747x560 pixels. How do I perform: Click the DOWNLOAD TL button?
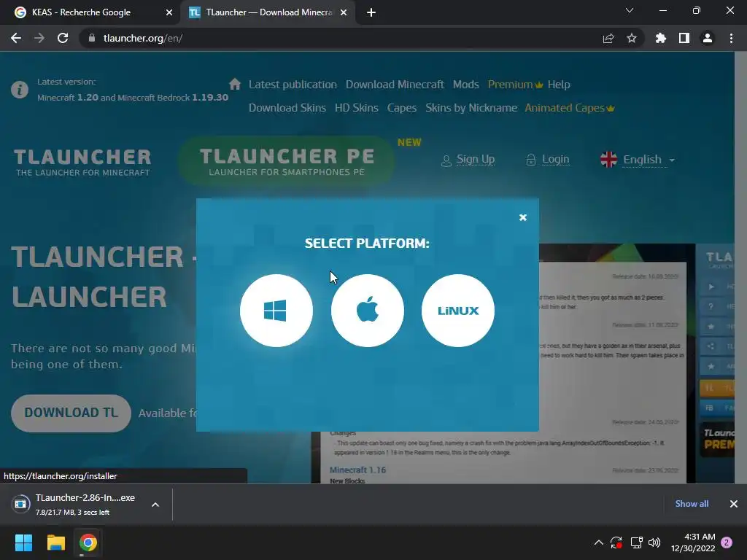coord(71,413)
